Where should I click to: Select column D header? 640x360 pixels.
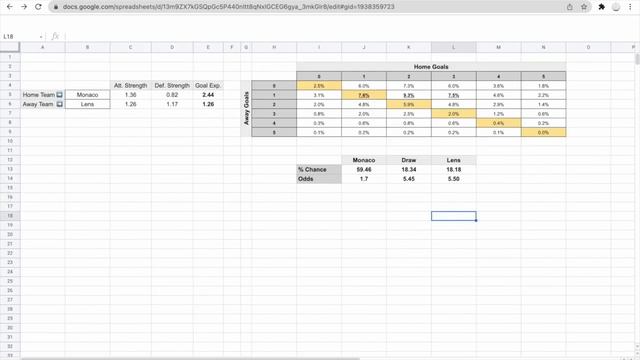[172, 47]
